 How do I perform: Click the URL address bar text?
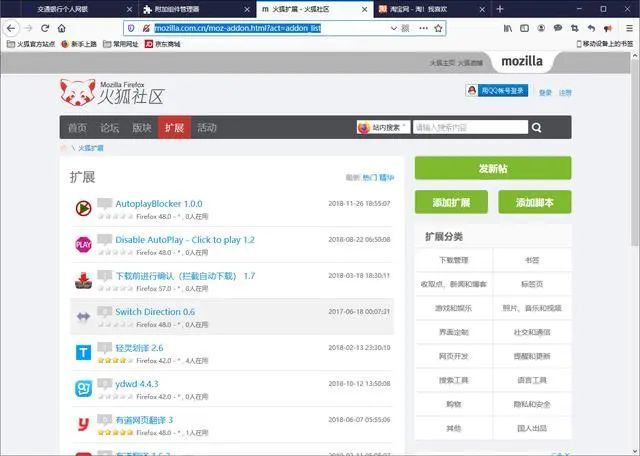(238, 28)
